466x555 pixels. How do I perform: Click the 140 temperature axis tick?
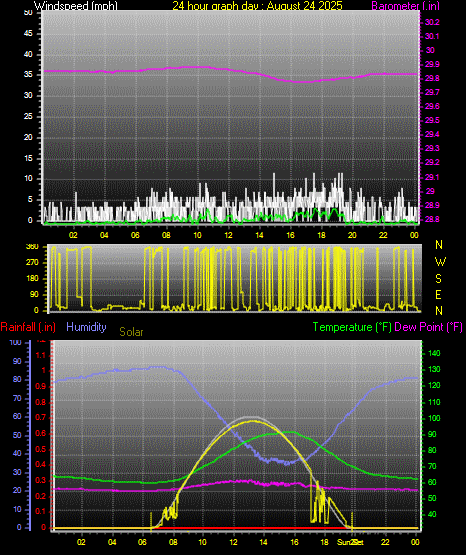(x=434, y=353)
